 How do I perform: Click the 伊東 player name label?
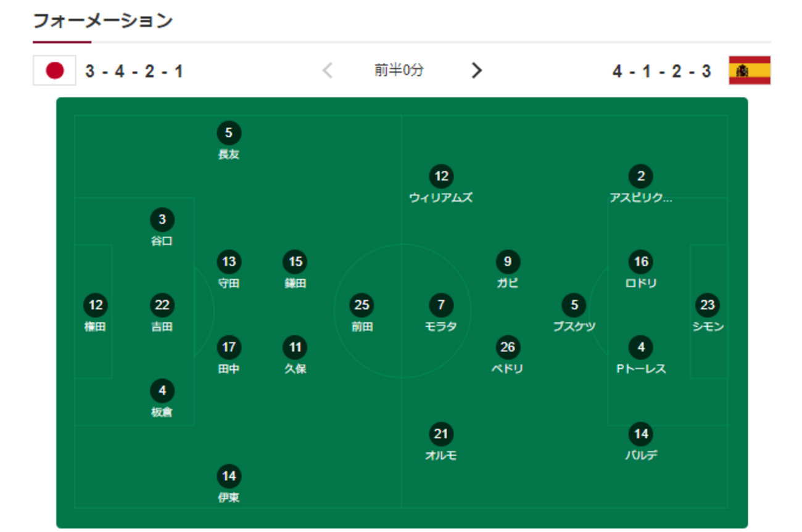tap(229, 498)
